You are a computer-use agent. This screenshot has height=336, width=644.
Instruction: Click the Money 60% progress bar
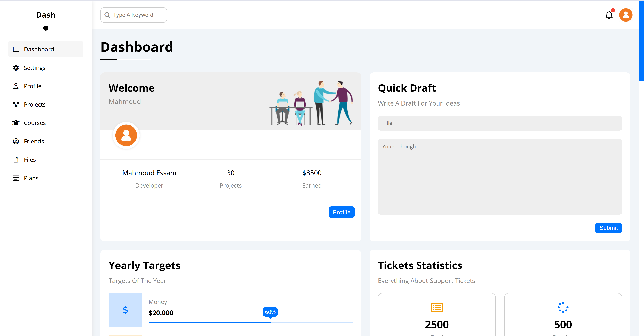tap(250, 322)
